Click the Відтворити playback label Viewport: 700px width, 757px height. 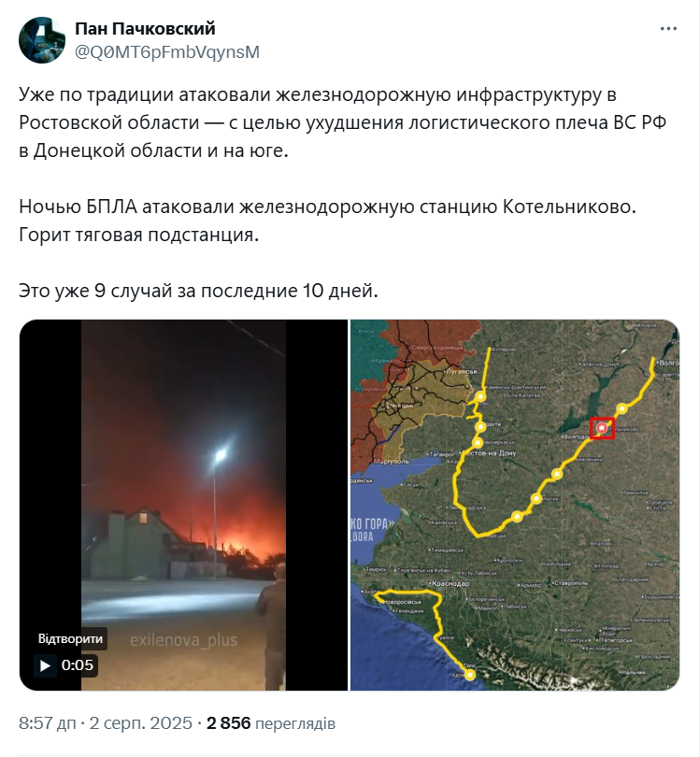point(70,638)
